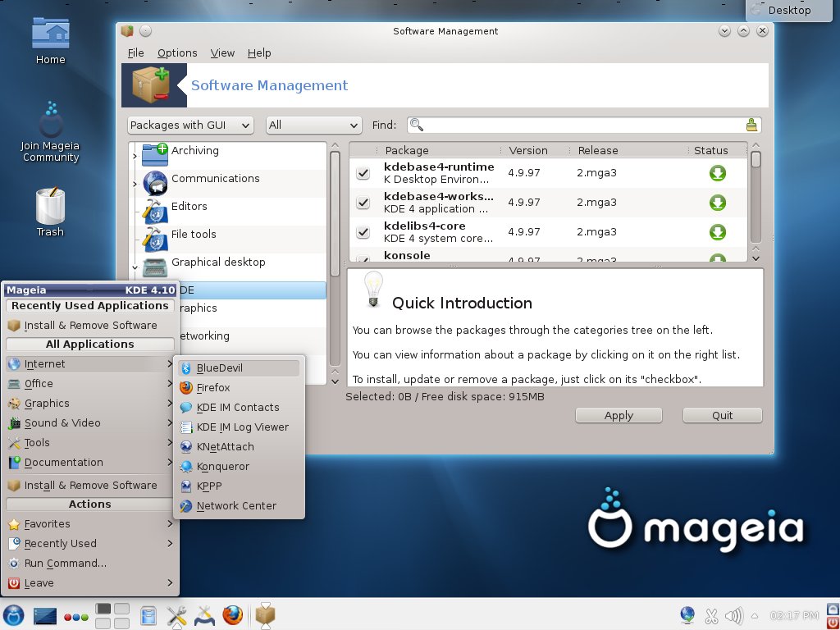Open KDE IM Log Viewer

[x=239, y=427]
